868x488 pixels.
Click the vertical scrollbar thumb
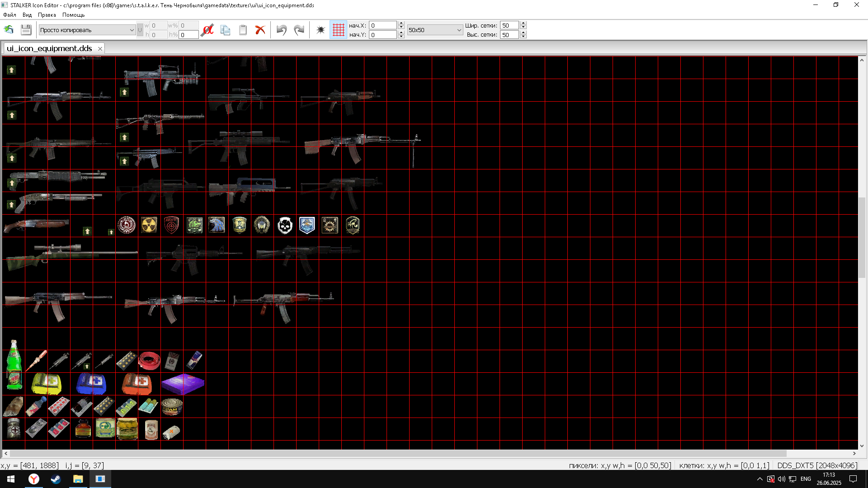(x=862, y=237)
